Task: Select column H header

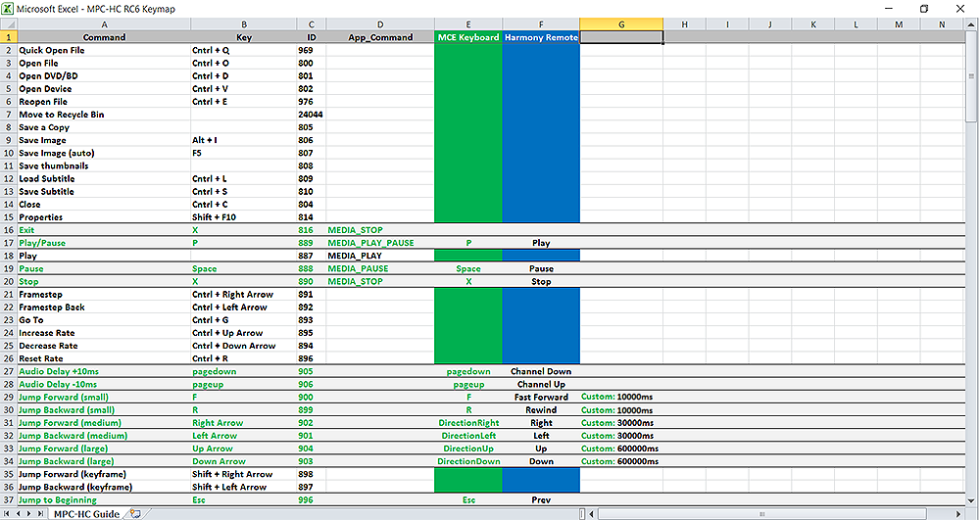Action: (684, 24)
